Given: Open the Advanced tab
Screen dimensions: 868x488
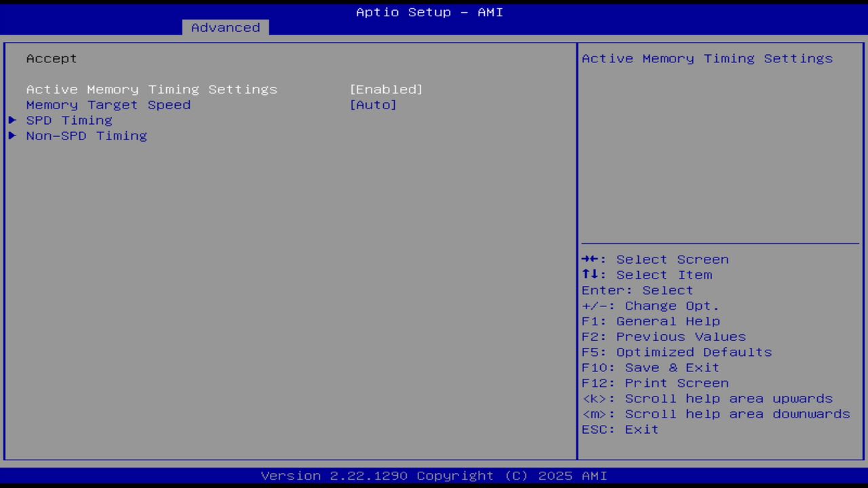Looking at the screenshot, I should click(225, 27).
